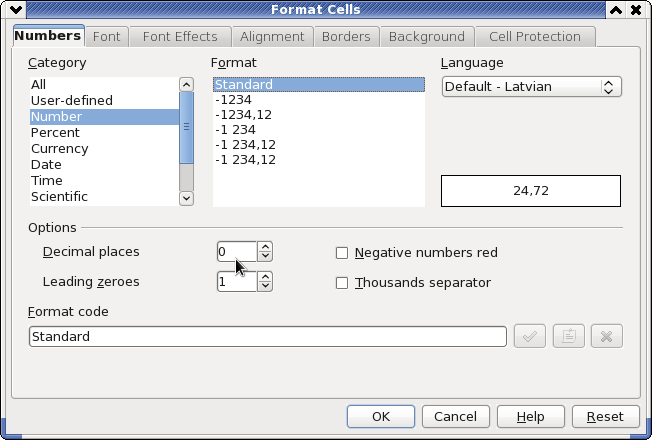Screen dimensions: 652x440
Task: Switch to the Font Effects tab
Action: (x=180, y=37)
